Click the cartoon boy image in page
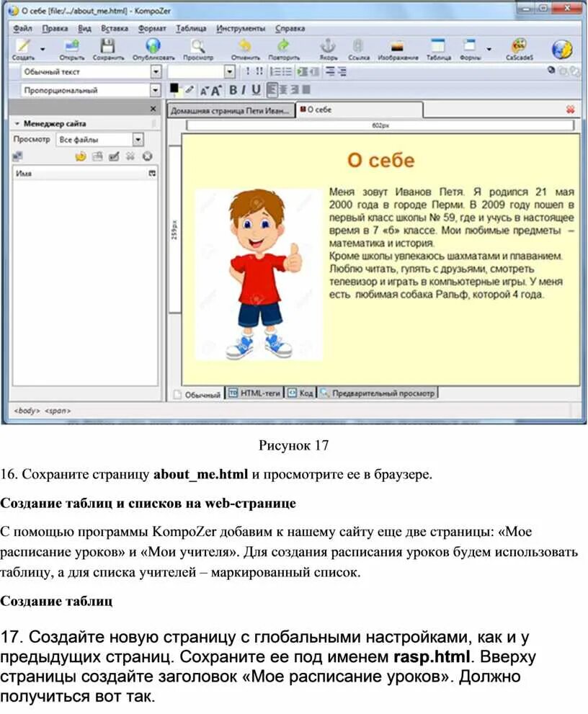Screen dimensions: 588x714 259,275
